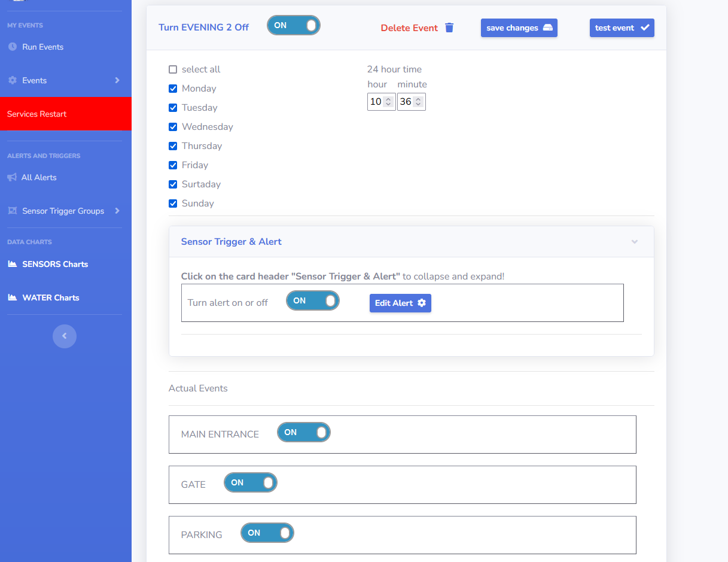Click the trash icon beside Delete Event
This screenshot has height=562, width=728.
tap(449, 28)
